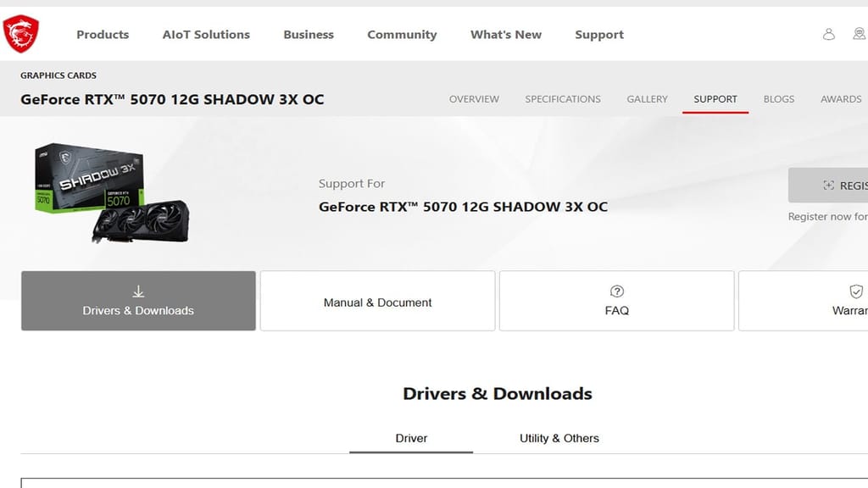Open the Support menu in the header
Image resolution: width=868 pixels, height=488 pixels.
pyautogui.click(x=599, y=34)
